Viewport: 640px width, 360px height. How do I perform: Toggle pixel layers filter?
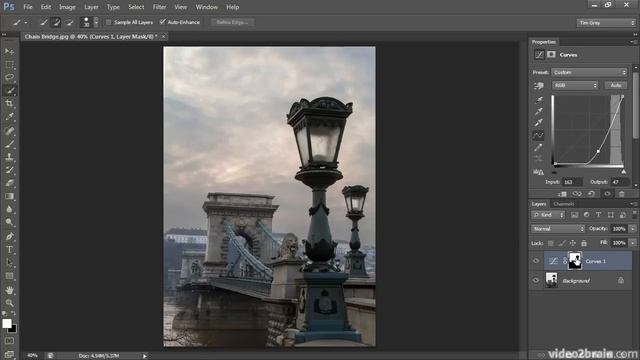(x=575, y=215)
